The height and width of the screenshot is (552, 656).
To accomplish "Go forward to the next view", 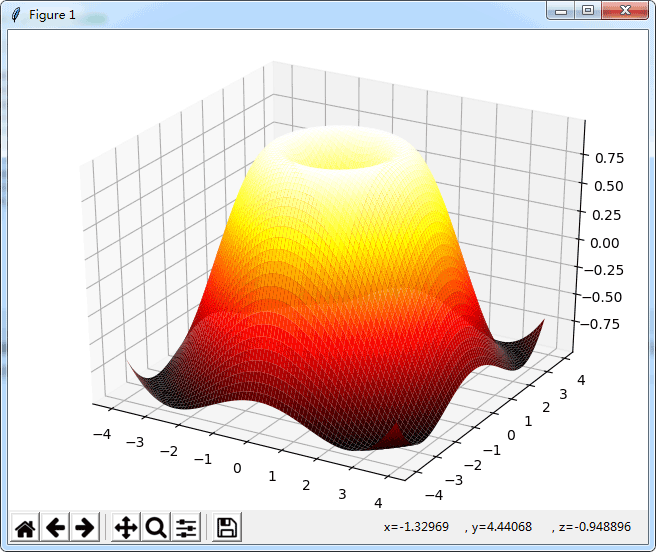I will pyautogui.click(x=85, y=527).
